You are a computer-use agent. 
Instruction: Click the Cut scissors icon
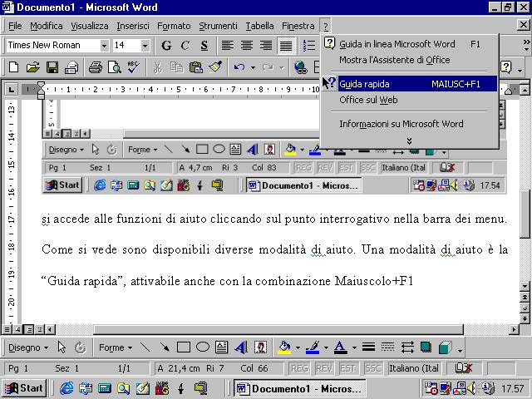click(157, 67)
